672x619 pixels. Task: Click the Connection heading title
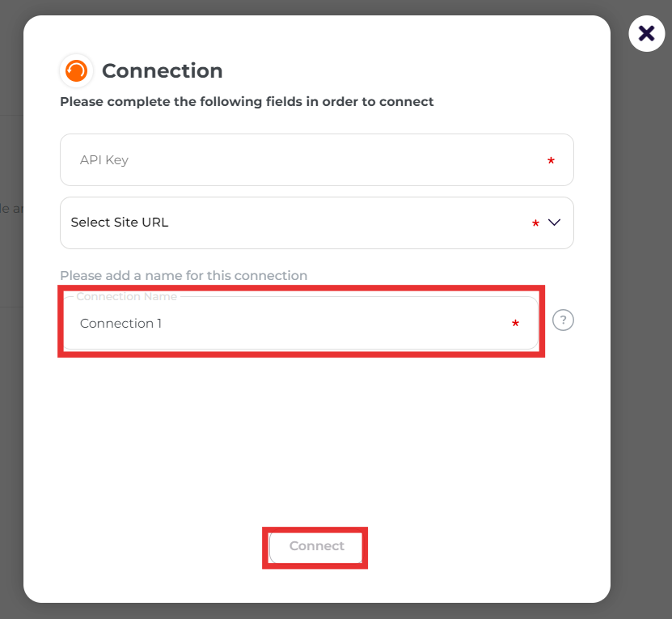(x=162, y=71)
